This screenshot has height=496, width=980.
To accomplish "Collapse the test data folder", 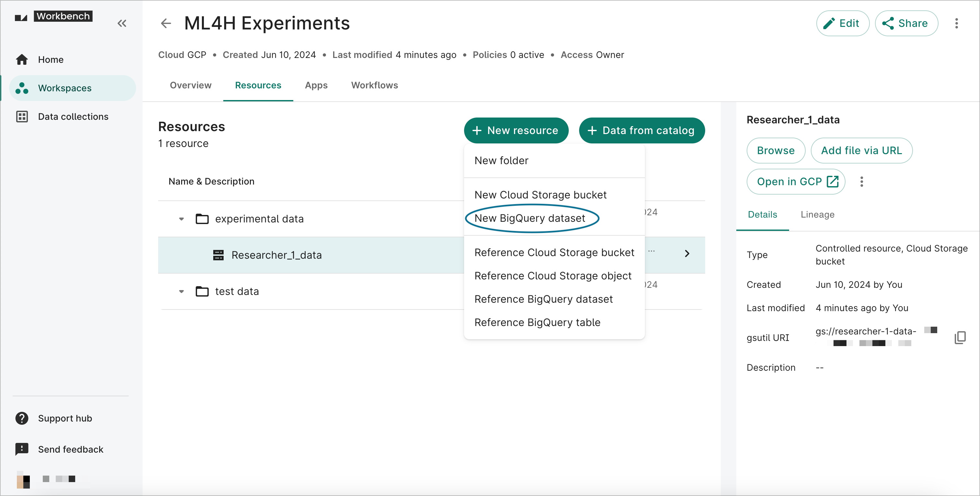I will 181,292.
